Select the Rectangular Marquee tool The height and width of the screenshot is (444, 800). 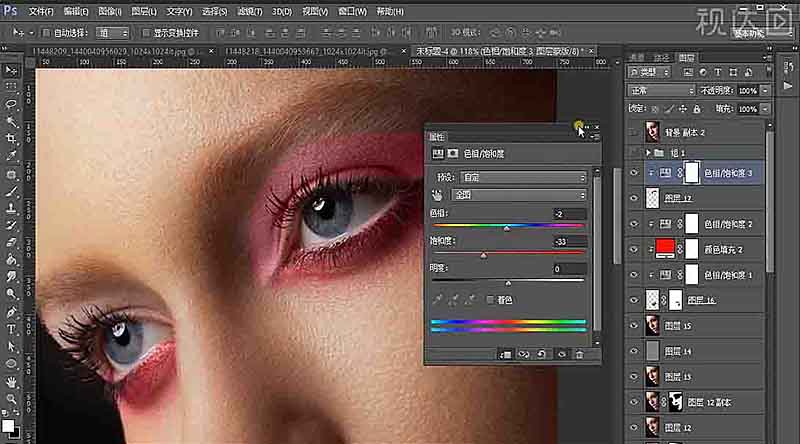(x=11, y=87)
